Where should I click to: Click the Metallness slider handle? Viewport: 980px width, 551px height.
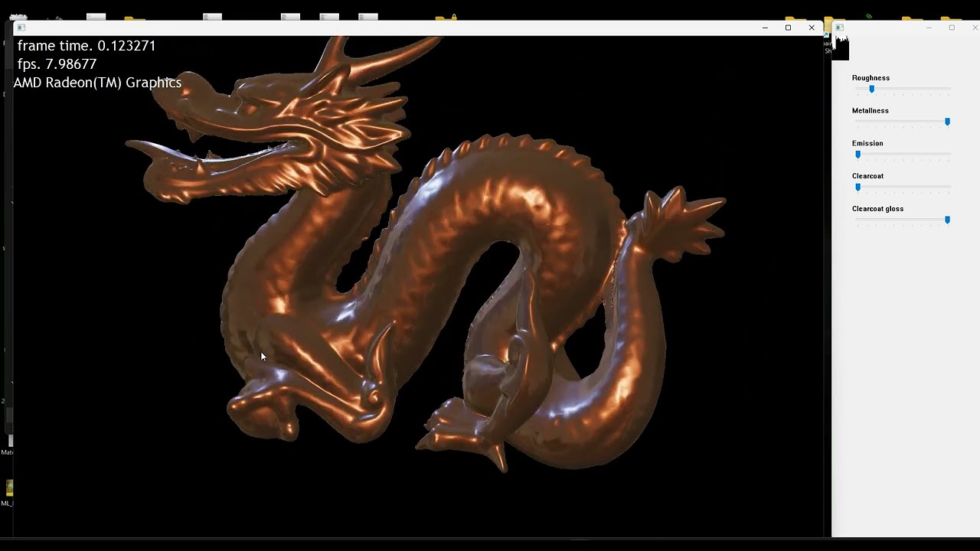click(947, 122)
